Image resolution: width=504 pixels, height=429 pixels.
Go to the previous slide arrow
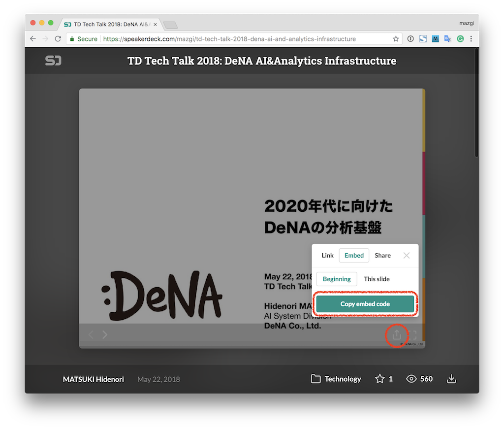click(91, 335)
